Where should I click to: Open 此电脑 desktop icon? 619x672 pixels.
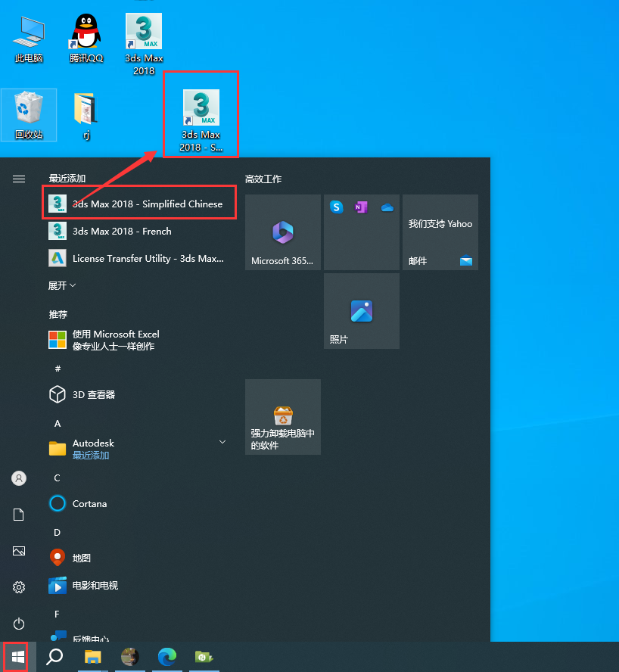(x=28, y=39)
